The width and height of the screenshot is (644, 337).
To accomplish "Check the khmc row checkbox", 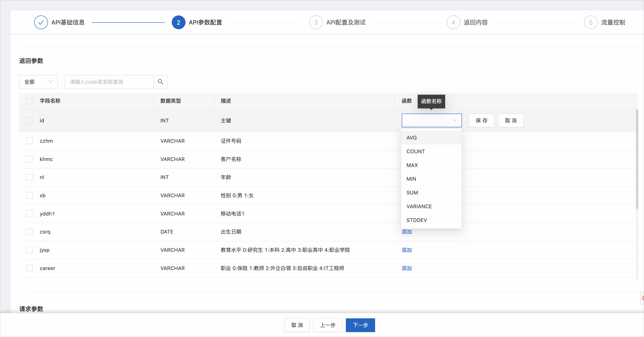I will click(x=29, y=159).
